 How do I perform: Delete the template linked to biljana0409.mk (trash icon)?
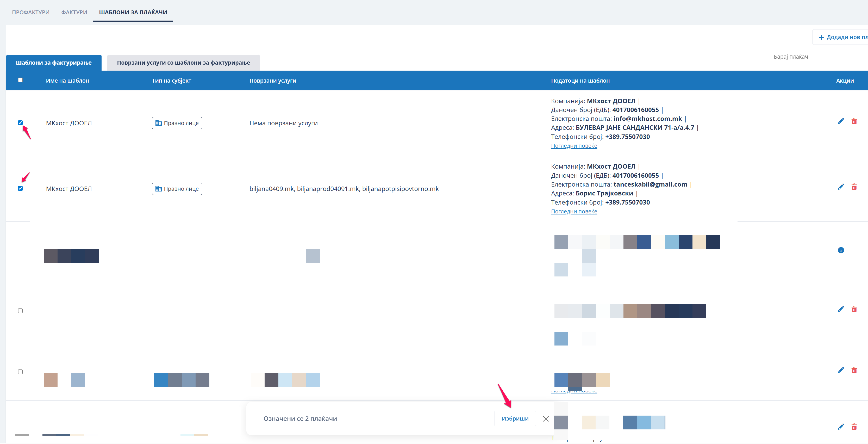tap(854, 187)
